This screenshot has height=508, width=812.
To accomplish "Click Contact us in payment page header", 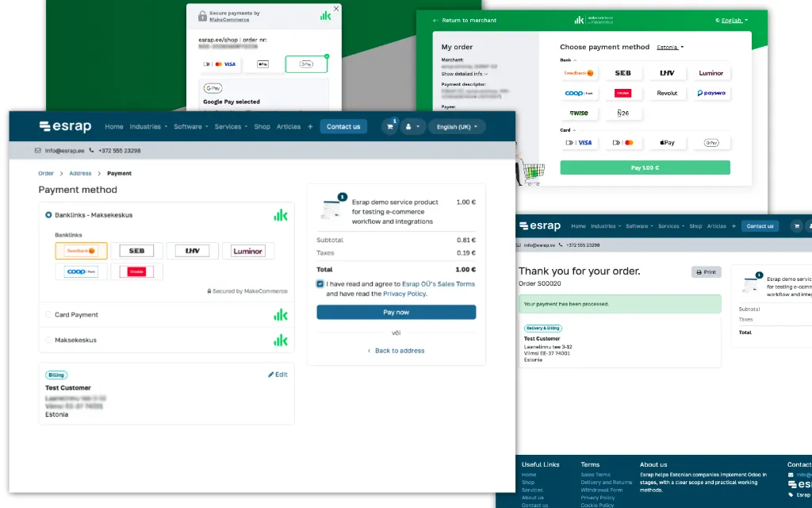I will click(343, 126).
